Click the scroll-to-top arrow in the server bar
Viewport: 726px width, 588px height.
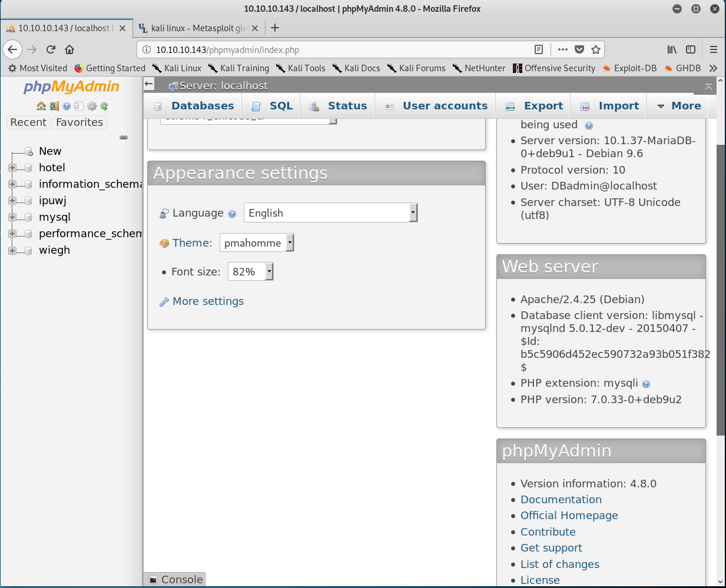(x=708, y=87)
